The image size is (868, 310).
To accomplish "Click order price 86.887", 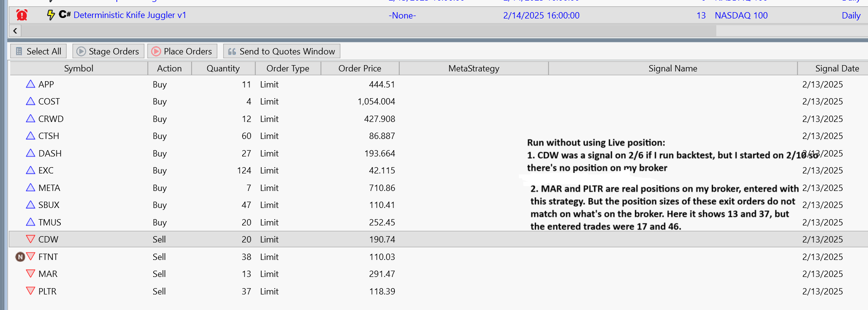I will click(382, 136).
